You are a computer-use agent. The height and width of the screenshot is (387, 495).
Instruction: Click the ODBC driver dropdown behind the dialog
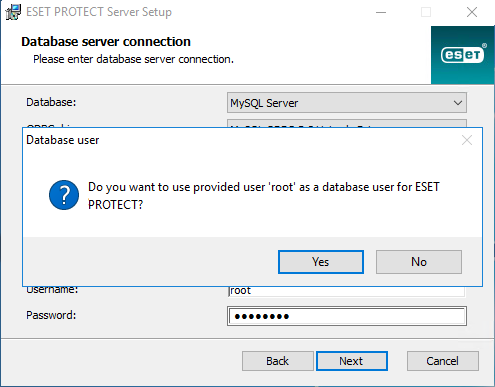tap(347, 123)
